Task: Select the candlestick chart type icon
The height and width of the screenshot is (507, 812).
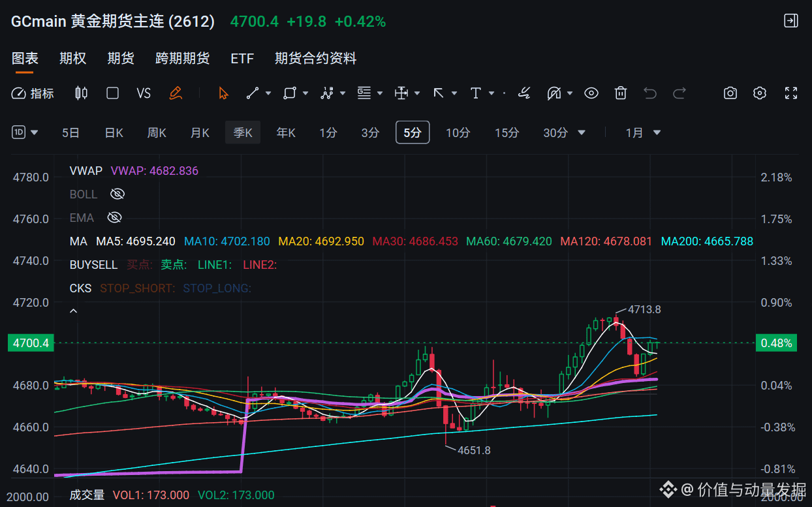Action: [x=81, y=93]
